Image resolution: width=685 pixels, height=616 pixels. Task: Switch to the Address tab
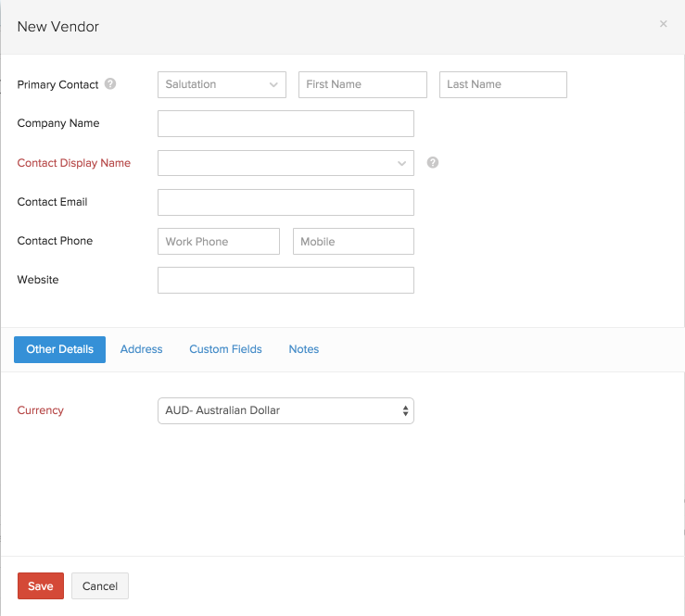coord(141,349)
